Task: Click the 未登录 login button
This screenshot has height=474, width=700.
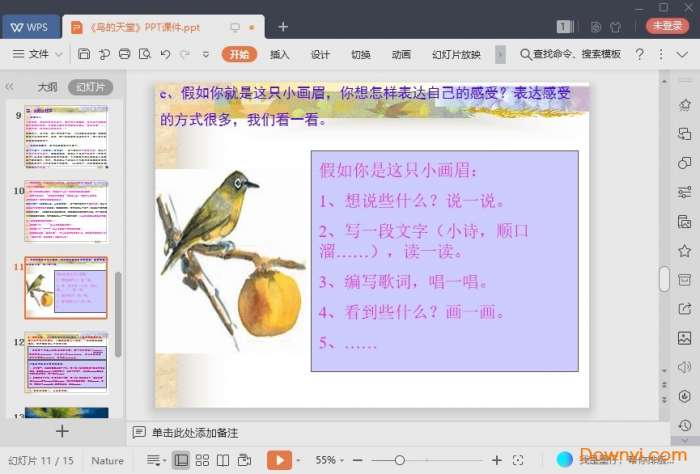Action: pyautogui.click(x=667, y=26)
